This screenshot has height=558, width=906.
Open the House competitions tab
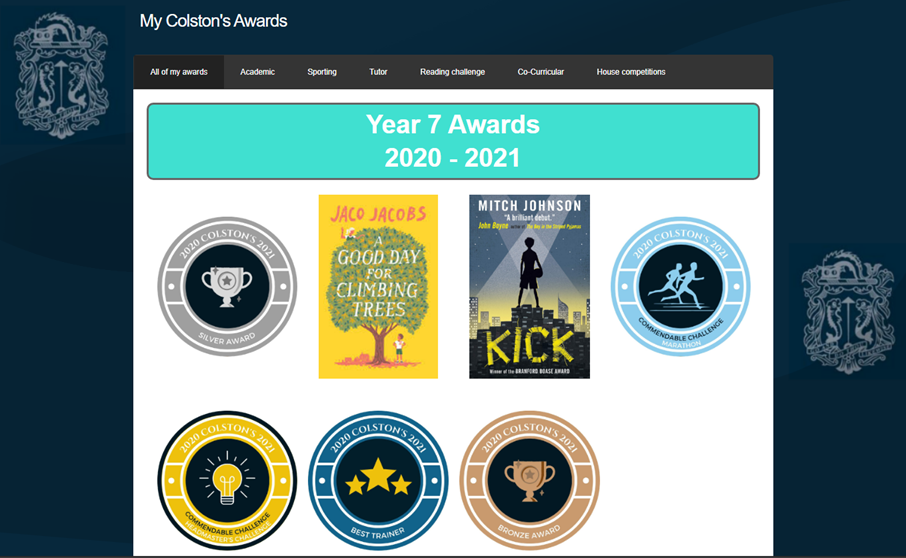631,72
